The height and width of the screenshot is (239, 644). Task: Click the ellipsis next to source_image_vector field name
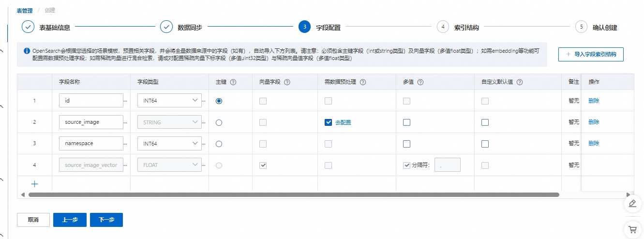pyautogui.click(x=126, y=165)
